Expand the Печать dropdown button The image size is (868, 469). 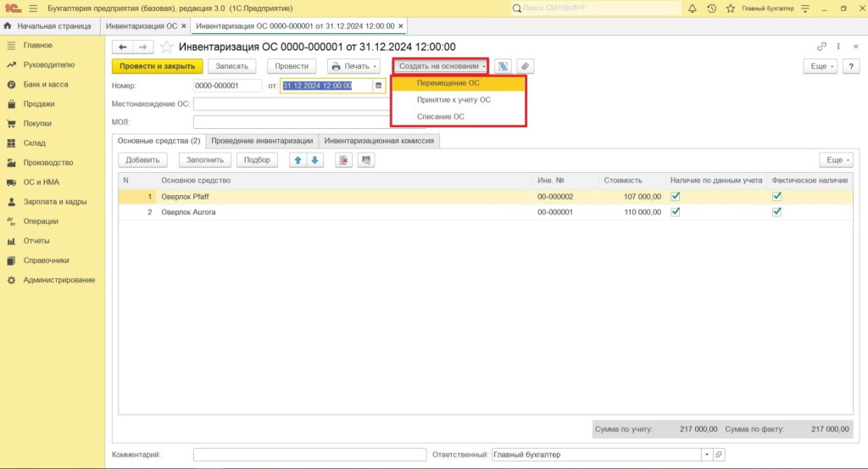pos(353,66)
